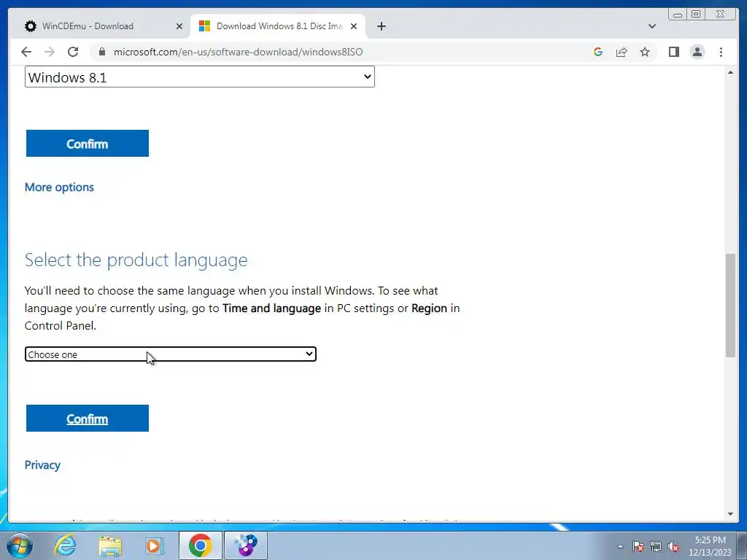The width and height of the screenshot is (747, 560).
Task: Confirm the selected edition
Action: [88, 144]
